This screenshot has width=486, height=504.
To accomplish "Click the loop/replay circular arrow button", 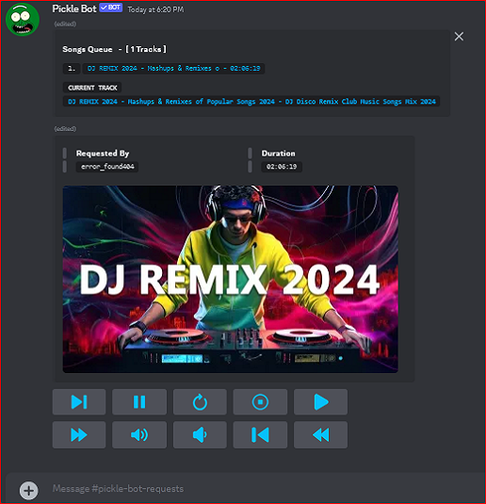I will pyautogui.click(x=200, y=402).
